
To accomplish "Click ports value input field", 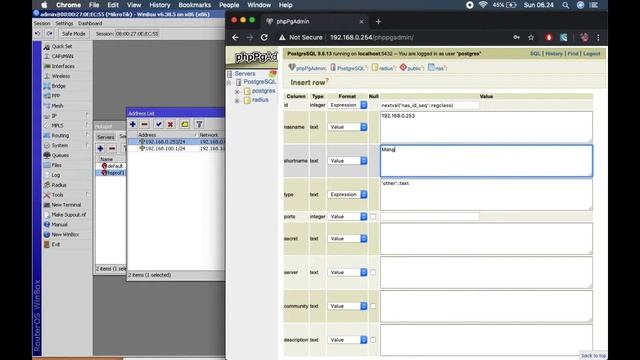I will [430, 216].
